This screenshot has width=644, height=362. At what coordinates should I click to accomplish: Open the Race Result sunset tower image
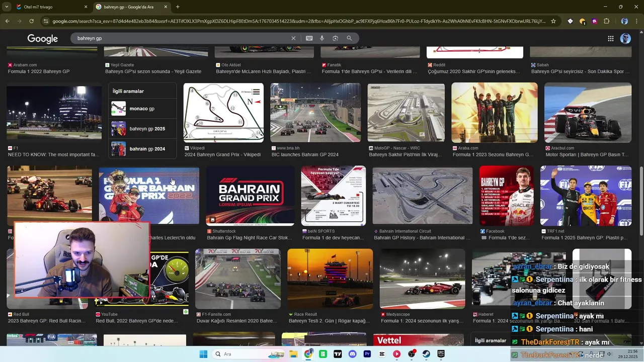pyautogui.click(x=330, y=279)
